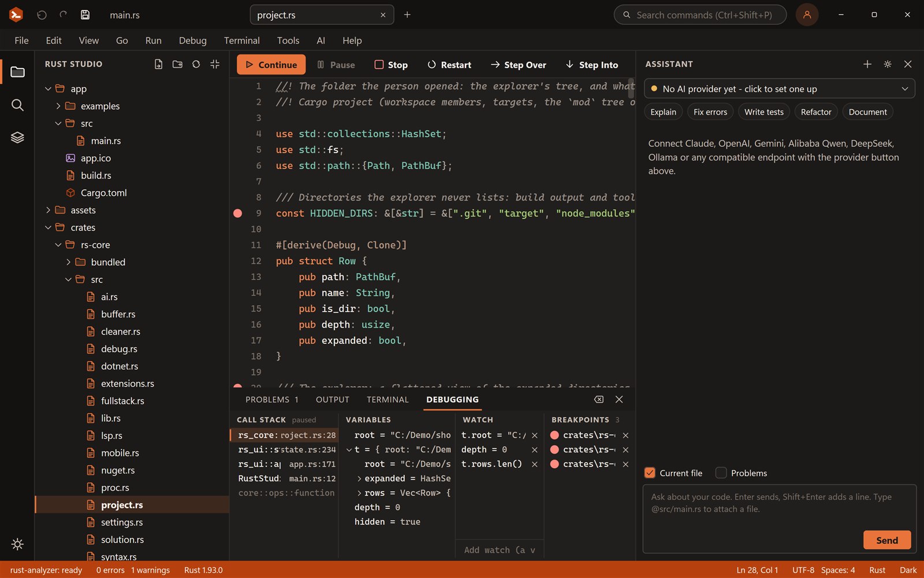
Task: Expand the rows variable in Variables
Action: coord(359,493)
